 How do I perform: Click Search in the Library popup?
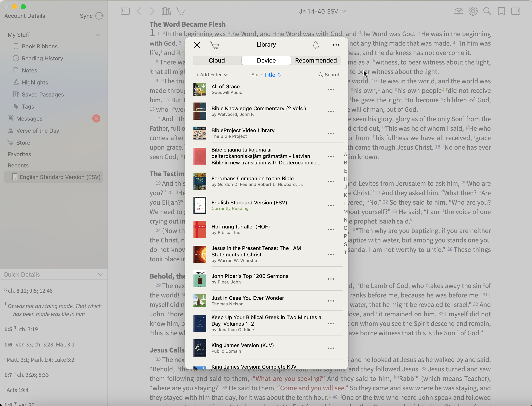(329, 75)
